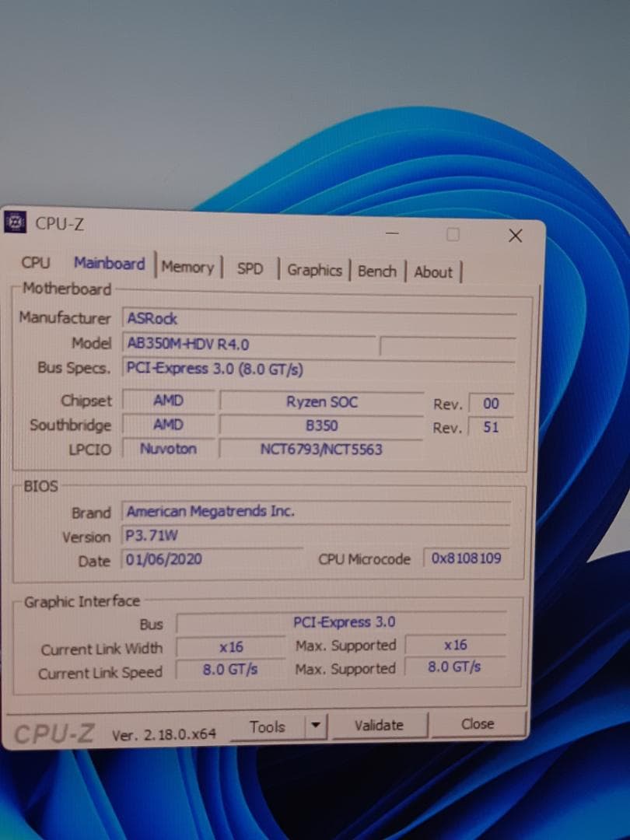Switch to the SPD tab
The height and width of the screenshot is (840, 630).
coord(250,268)
